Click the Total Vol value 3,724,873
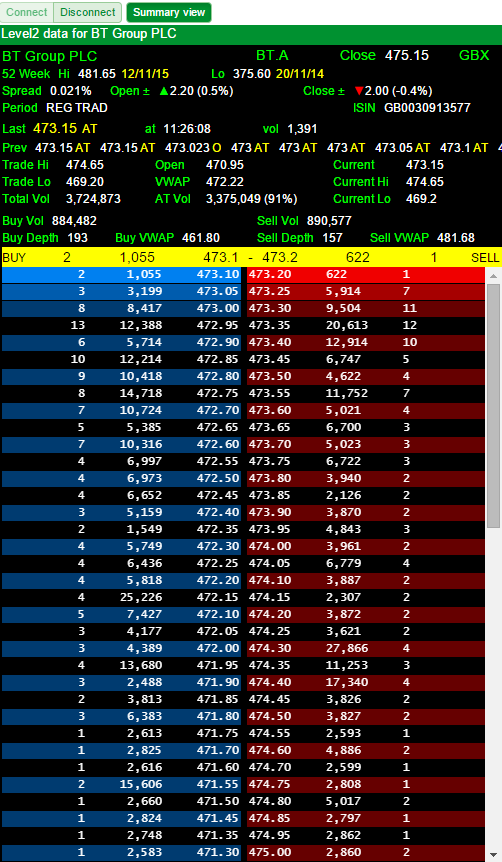Screen dimensions: 502x862 click(93, 199)
